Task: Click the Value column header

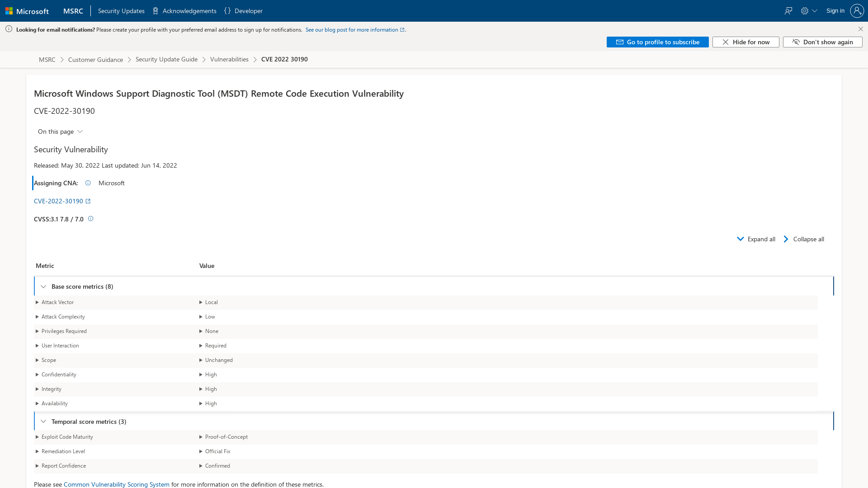Action: pyautogui.click(x=207, y=266)
